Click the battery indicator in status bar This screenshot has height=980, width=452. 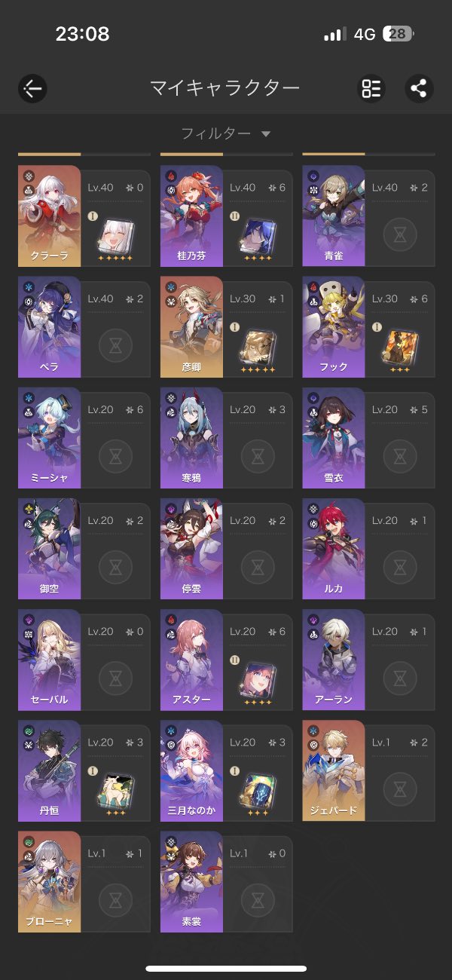point(399,34)
